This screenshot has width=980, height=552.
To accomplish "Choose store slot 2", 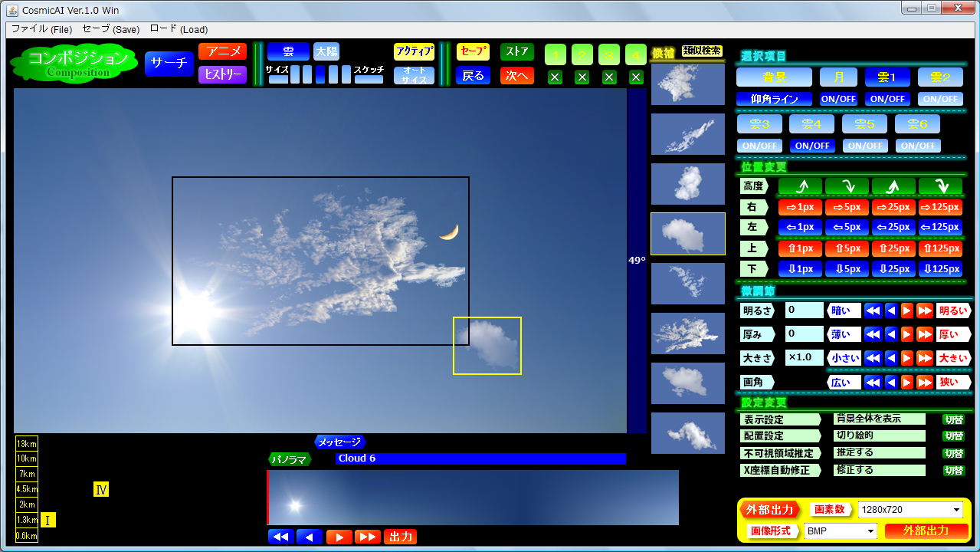I will (582, 54).
